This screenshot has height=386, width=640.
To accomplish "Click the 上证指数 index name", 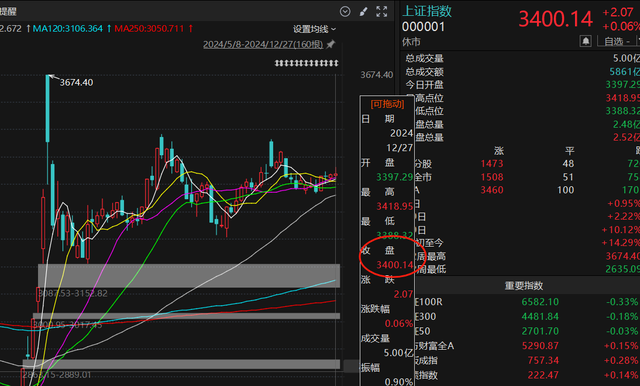I will [x=427, y=11].
